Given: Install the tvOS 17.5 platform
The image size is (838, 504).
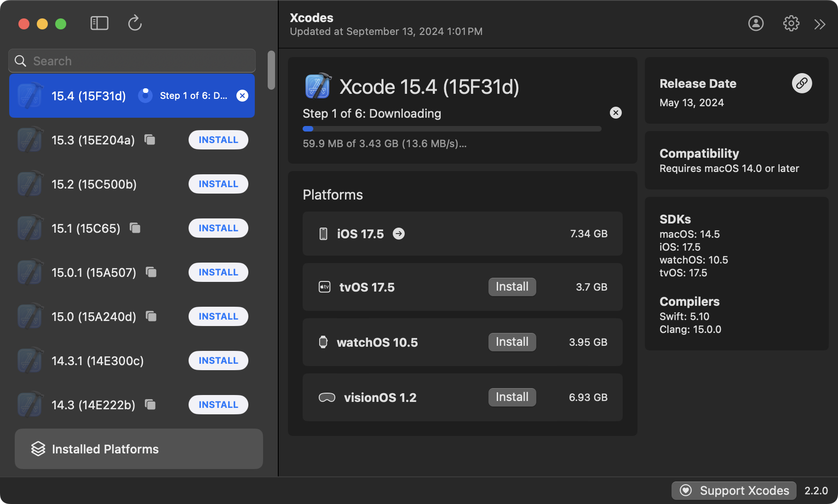Looking at the screenshot, I should coord(512,287).
